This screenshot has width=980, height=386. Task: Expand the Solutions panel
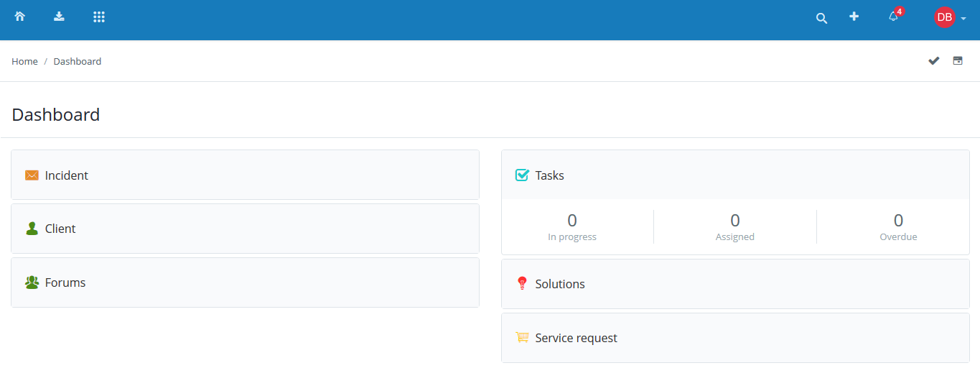click(x=560, y=284)
